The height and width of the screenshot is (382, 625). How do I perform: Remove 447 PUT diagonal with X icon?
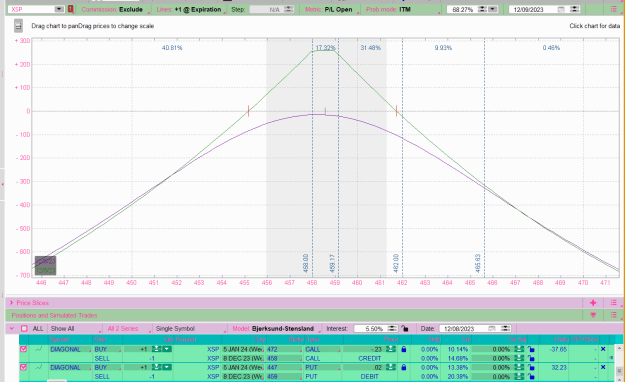click(x=603, y=367)
